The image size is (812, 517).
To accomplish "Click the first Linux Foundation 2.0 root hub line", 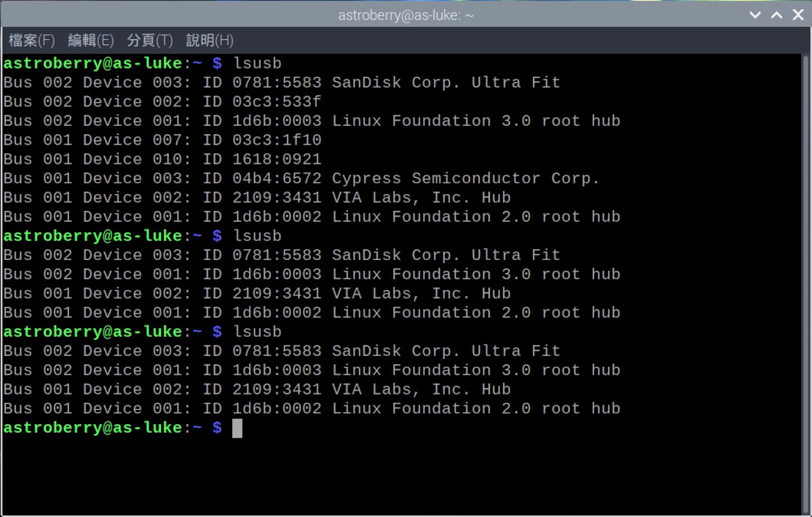I will (x=312, y=217).
